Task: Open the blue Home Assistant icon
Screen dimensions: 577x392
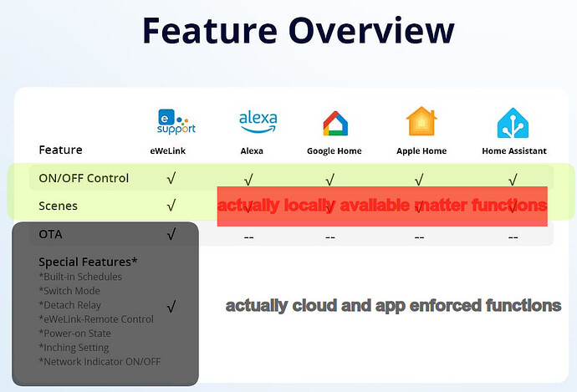Action: pyautogui.click(x=513, y=123)
